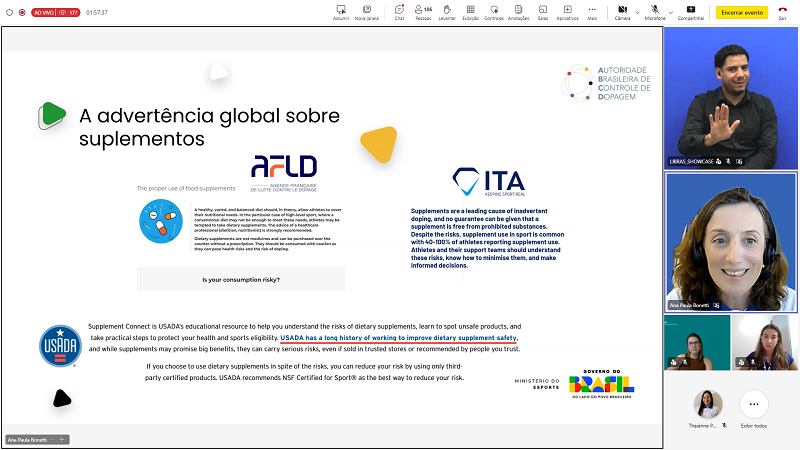Click the sharing icon on the LIBRAS_SHOWCASE label
The width and height of the screenshot is (800, 450).
coord(739,161)
